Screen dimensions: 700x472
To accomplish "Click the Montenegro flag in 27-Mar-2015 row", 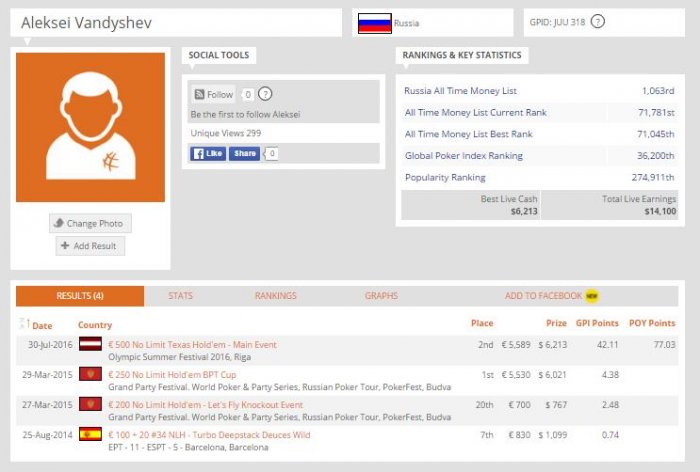I will click(x=90, y=404).
